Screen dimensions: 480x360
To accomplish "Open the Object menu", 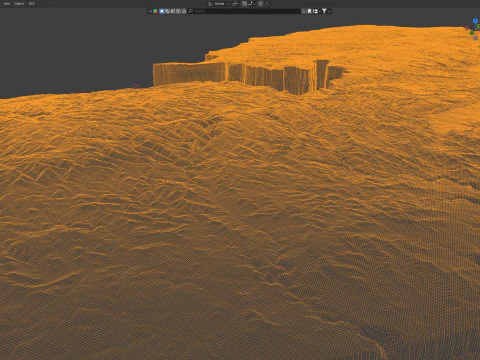I will point(19,4).
